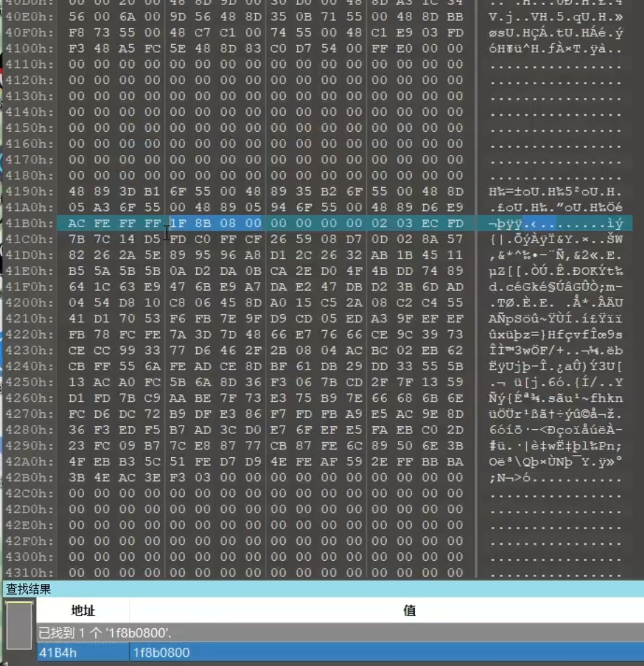Screen dimensions: 644x666
Task: Click the text column of row 41B0h
Action: pyautogui.click(x=554, y=224)
